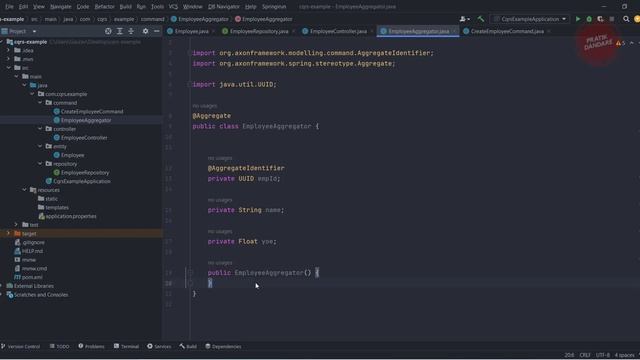Open the TODO tool window
The width and height of the screenshot is (640, 360).
(x=60, y=346)
